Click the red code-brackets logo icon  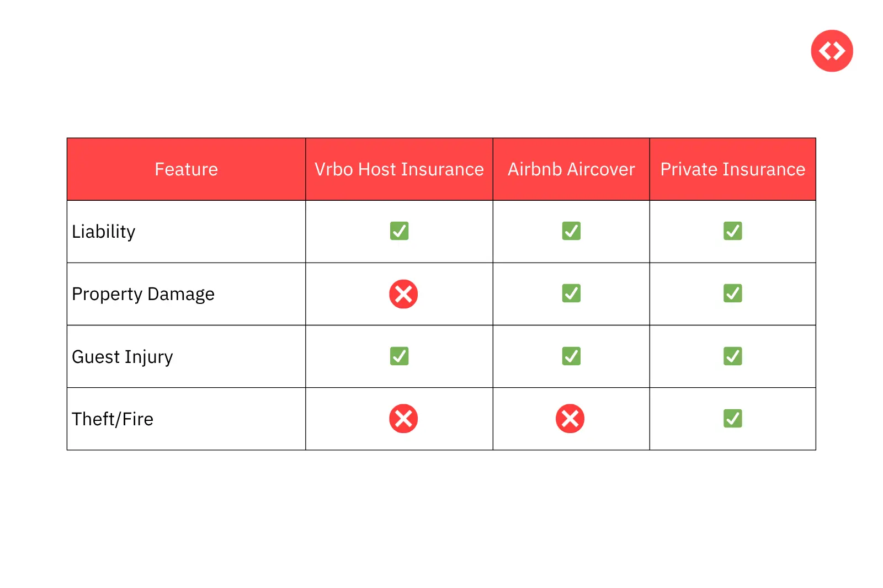(x=832, y=51)
